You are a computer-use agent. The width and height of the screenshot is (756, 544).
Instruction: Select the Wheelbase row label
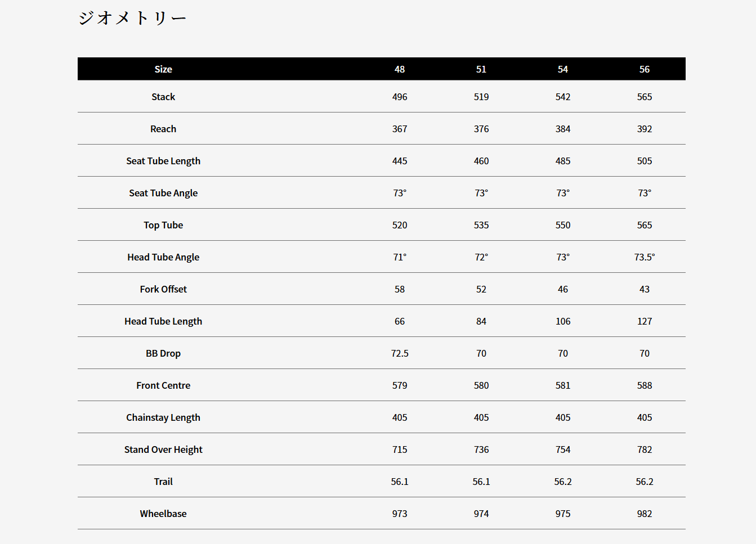click(x=163, y=514)
